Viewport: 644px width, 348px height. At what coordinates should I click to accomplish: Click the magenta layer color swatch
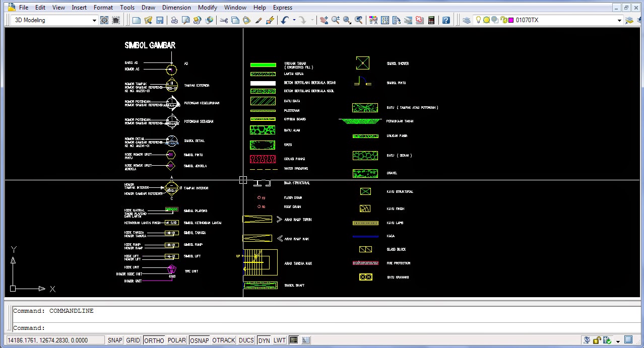510,20
